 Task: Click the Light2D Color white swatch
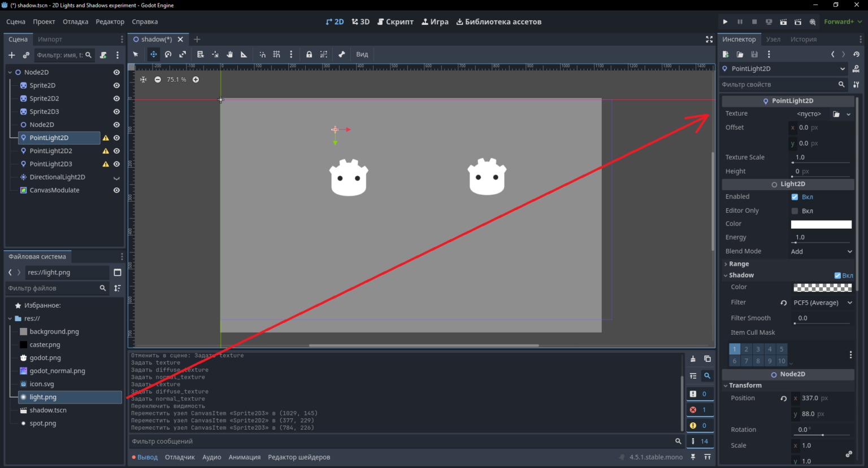tap(821, 225)
